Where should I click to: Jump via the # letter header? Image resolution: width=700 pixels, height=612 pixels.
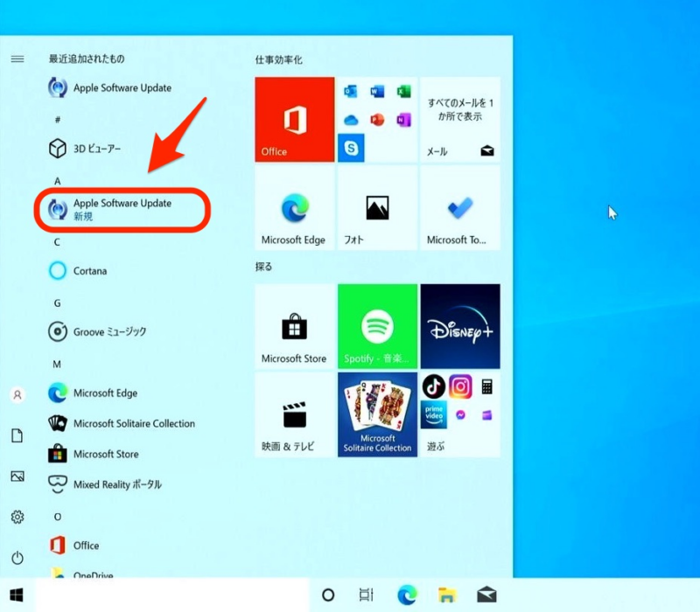tap(57, 120)
